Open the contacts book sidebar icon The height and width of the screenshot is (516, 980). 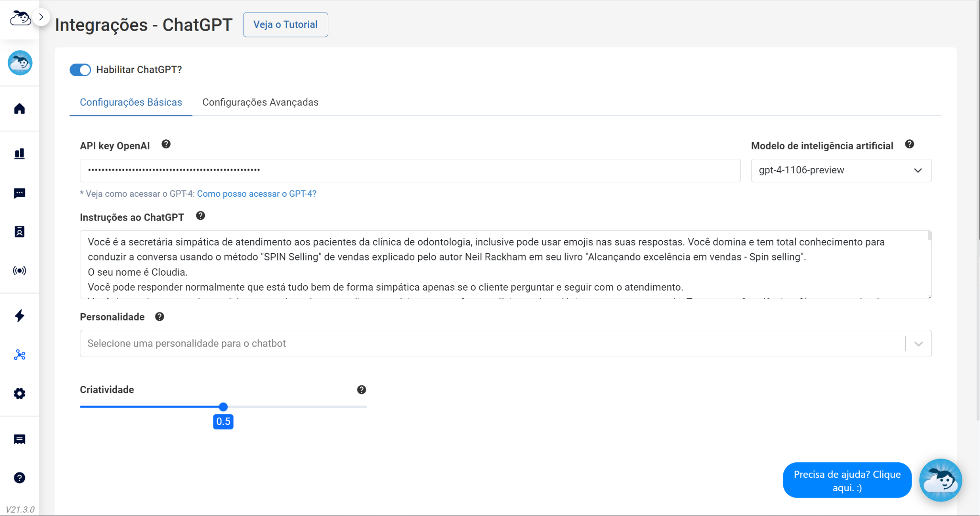click(x=20, y=232)
